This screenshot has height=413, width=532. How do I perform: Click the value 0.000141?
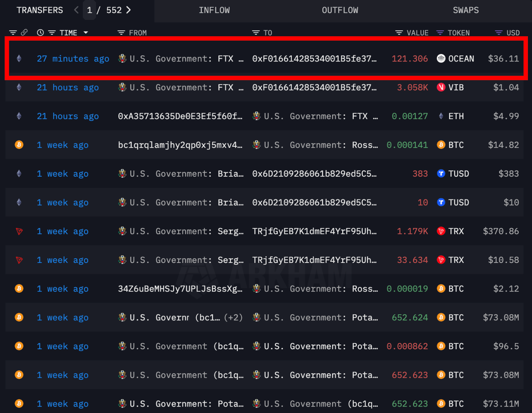point(407,145)
